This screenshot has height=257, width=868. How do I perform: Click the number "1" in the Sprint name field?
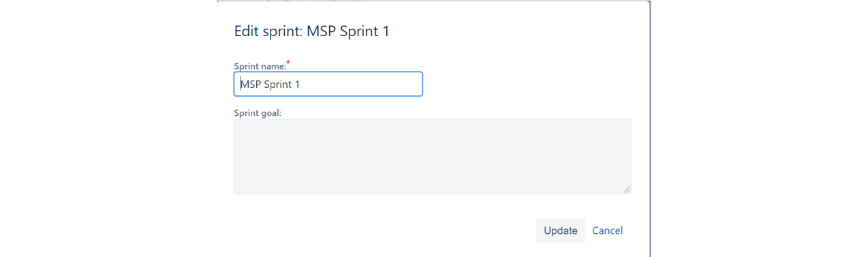pos(296,85)
